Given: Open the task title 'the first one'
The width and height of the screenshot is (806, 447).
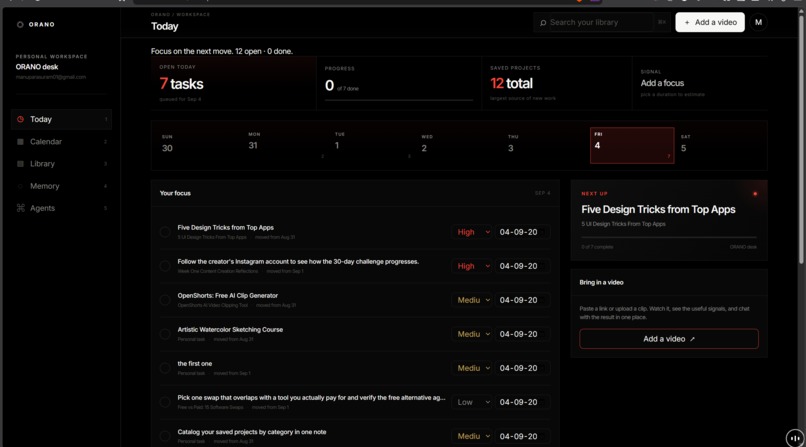Looking at the screenshot, I should click(x=195, y=363).
